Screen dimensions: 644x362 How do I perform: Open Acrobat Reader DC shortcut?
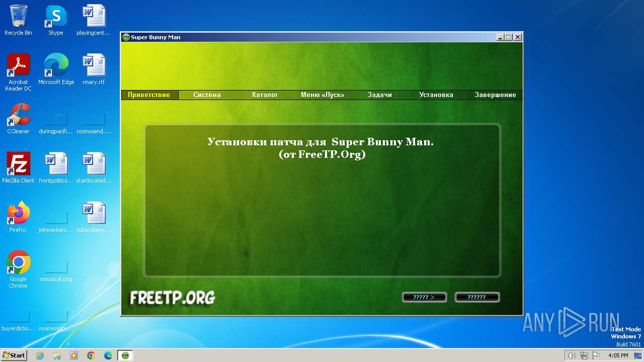[18, 72]
